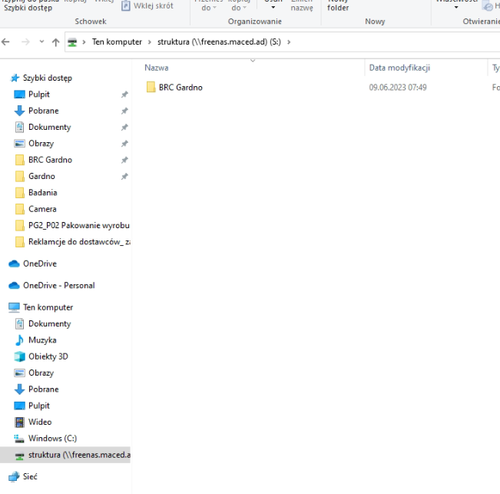Go up one folder level arrow
This screenshot has height=494, width=500.
pos(56,42)
